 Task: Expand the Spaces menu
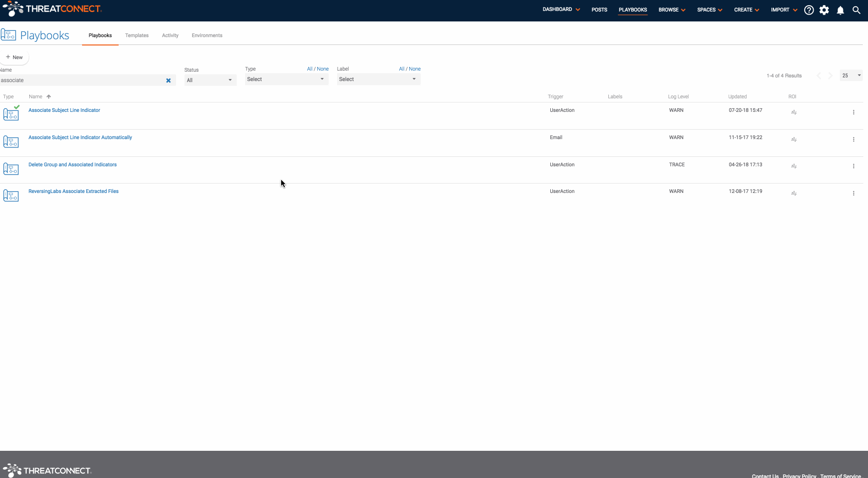[x=710, y=10]
